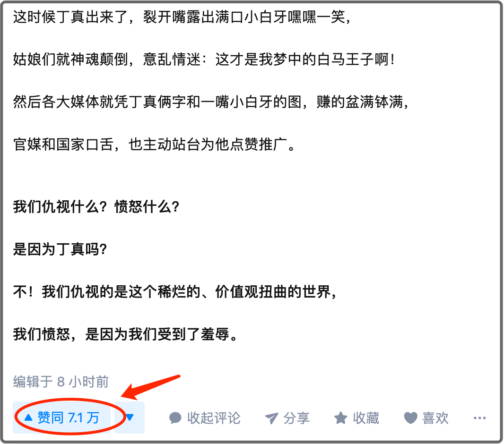Collapse comments via the 收起评论 label
This screenshot has height=444, width=504.
click(214, 418)
